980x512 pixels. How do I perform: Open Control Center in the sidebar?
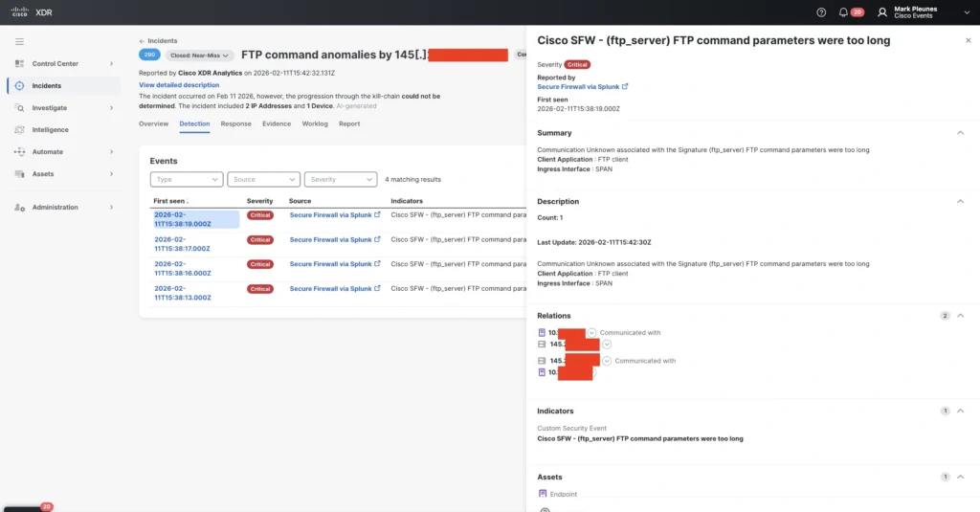55,64
